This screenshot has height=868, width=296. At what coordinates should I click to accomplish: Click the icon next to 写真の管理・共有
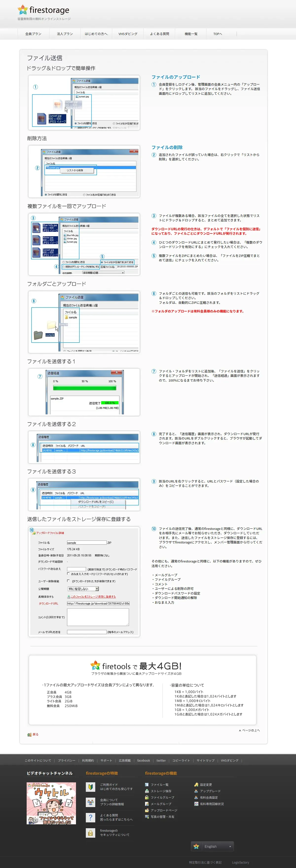point(147,816)
